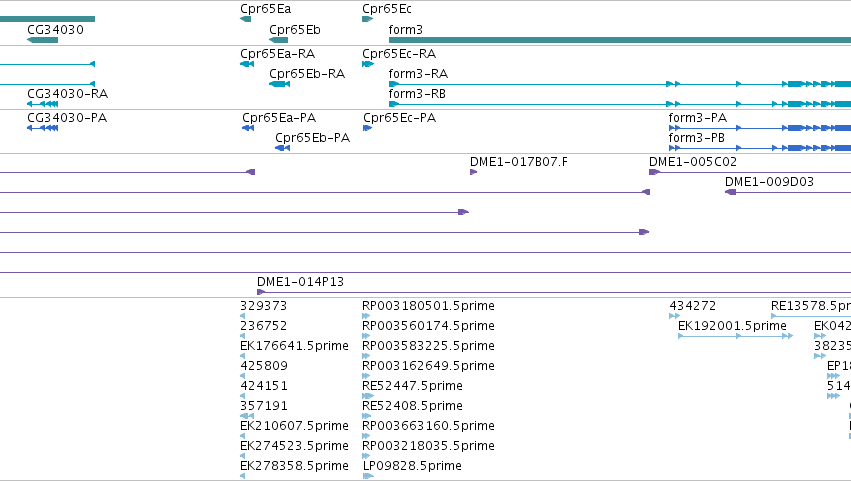Click EST label 236752
851x481 pixels.
pos(263,326)
